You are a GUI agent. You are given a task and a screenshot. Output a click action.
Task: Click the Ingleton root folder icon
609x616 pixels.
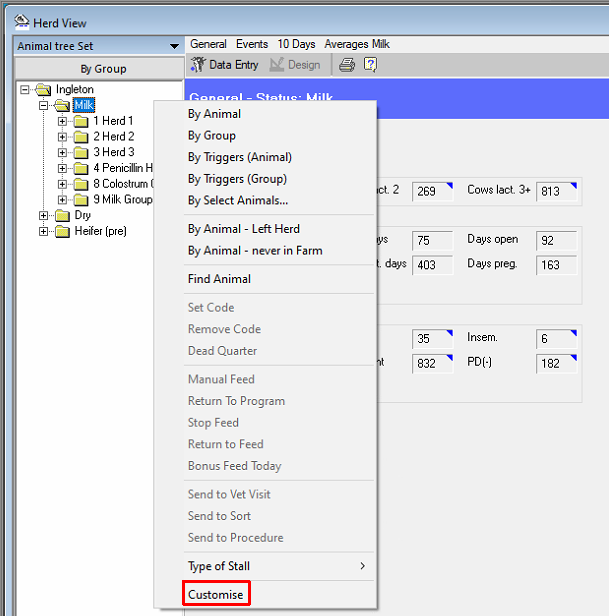pos(43,90)
